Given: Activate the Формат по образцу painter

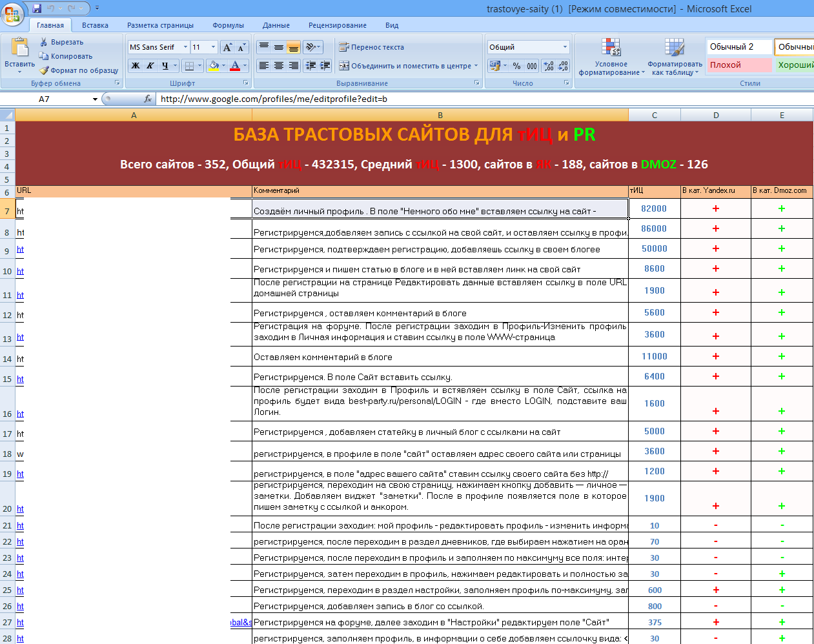Looking at the screenshot, I should 79,70.
